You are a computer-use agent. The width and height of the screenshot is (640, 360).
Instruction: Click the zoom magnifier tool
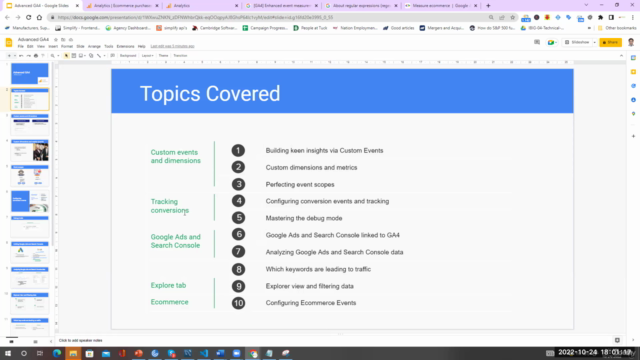point(53,56)
